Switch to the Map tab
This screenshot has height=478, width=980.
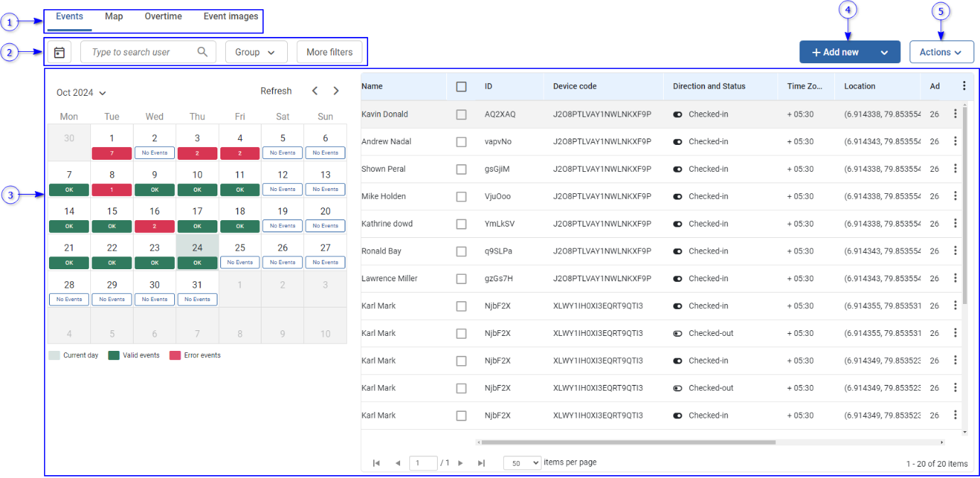coord(114,16)
